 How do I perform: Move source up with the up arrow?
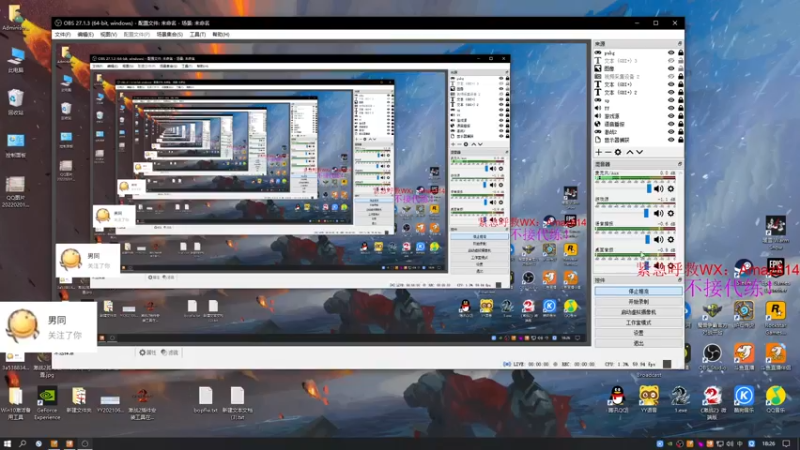[x=630, y=152]
